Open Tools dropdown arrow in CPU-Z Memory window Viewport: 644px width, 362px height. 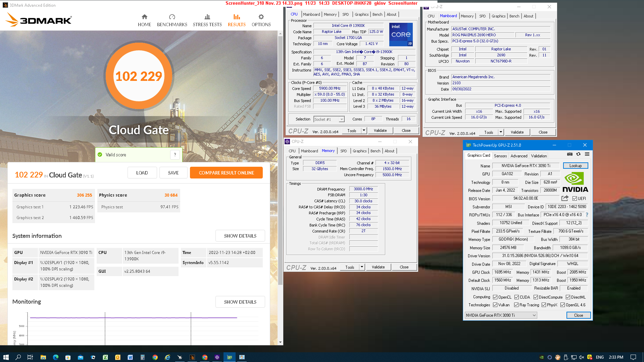[x=362, y=267]
